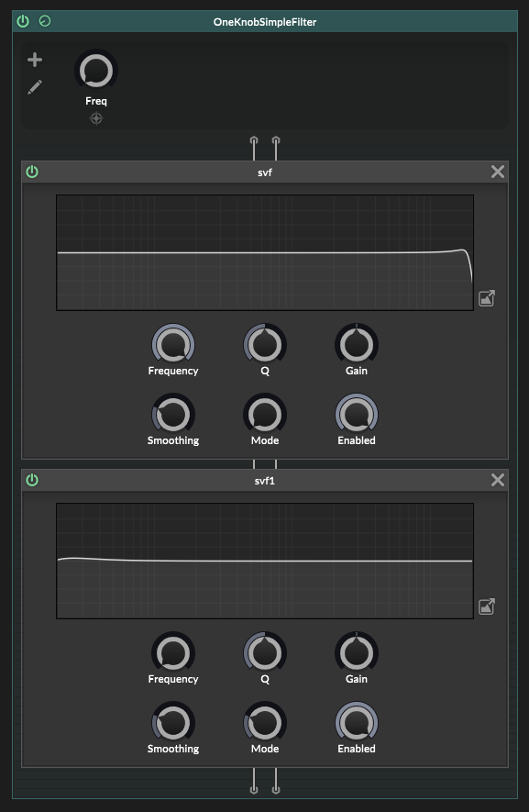Viewport: 529px width, 812px height.
Task: Click the Freq macro knob
Action: pyautogui.click(x=96, y=71)
